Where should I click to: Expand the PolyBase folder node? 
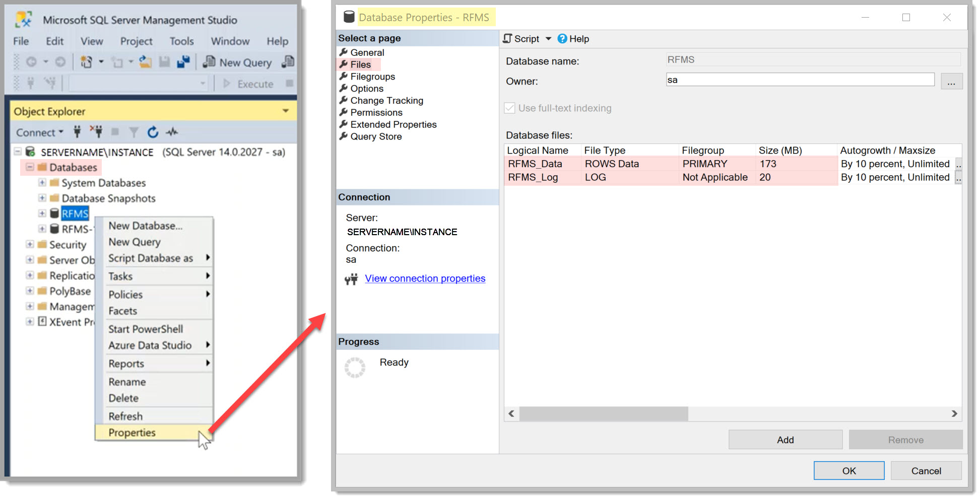30,291
